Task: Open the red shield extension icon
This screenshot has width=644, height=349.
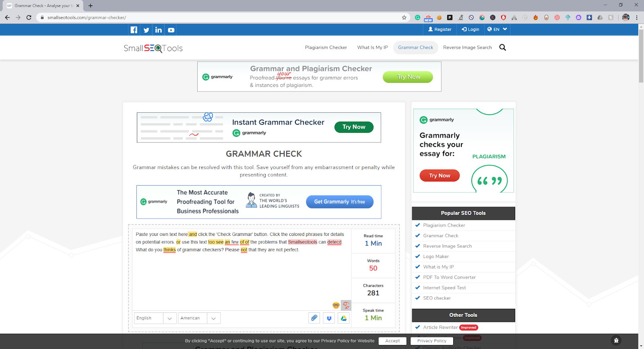Action: [503, 17]
